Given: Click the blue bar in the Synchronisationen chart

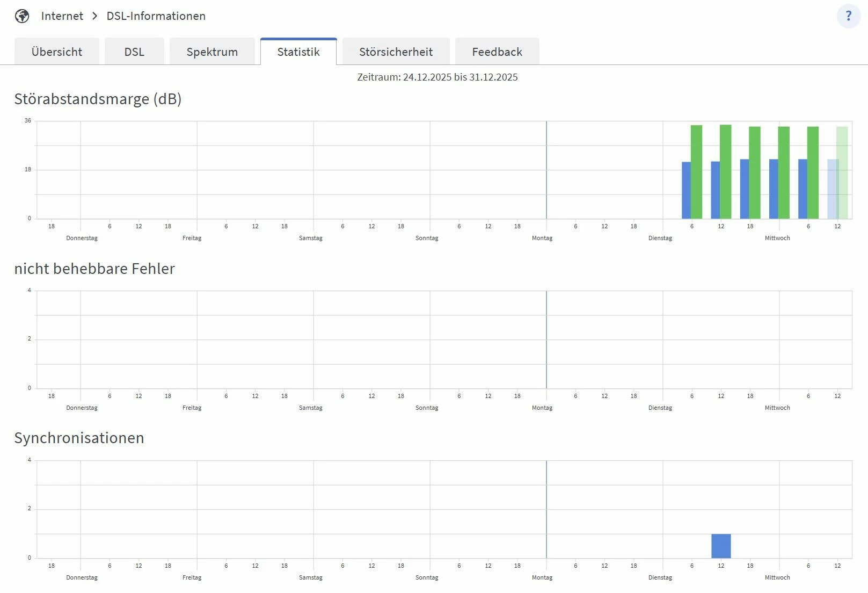Looking at the screenshot, I should pyautogui.click(x=721, y=546).
